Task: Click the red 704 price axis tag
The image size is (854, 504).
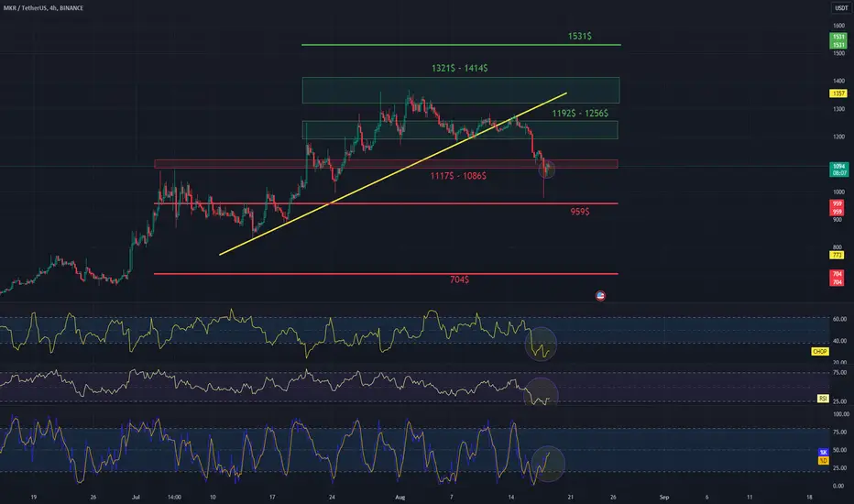Action: point(837,278)
